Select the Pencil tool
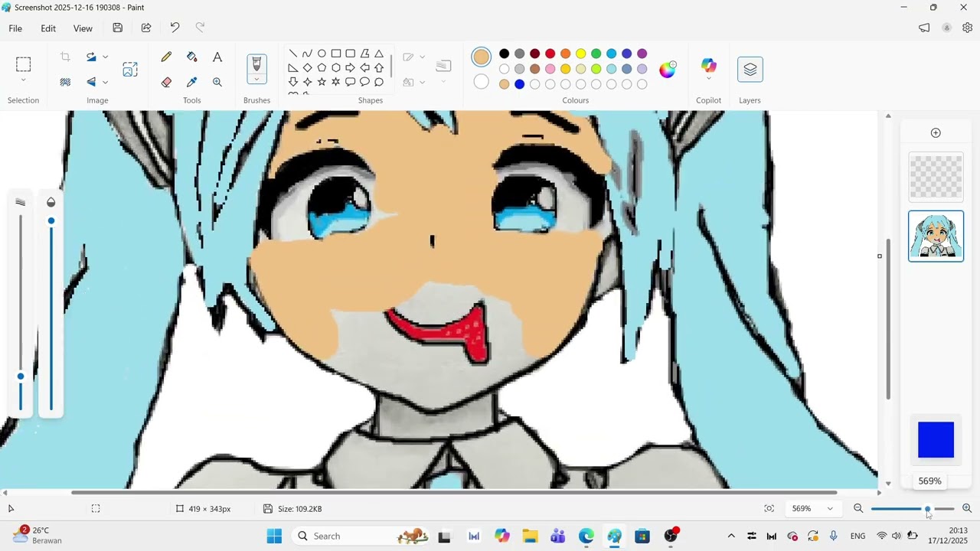Viewport: 980px width, 551px height. click(166, 57)
